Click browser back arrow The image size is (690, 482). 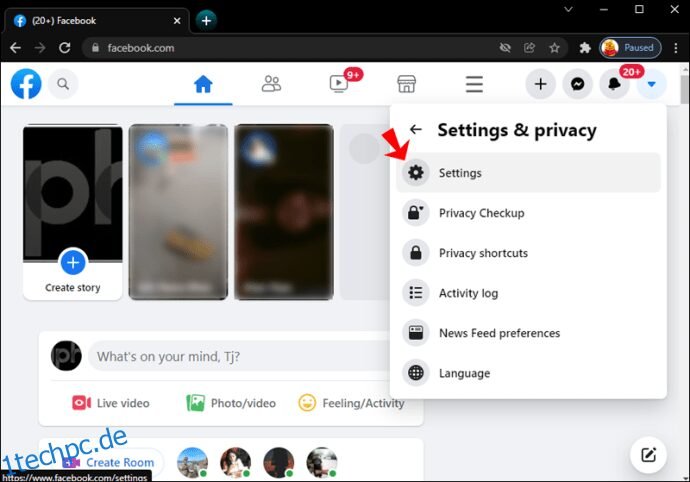(x=15, y=48)
